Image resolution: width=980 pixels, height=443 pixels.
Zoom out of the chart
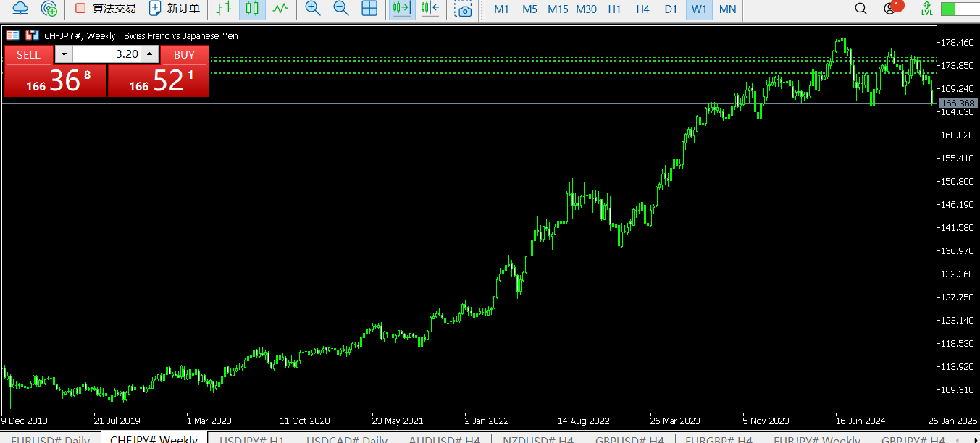point(340,9)
